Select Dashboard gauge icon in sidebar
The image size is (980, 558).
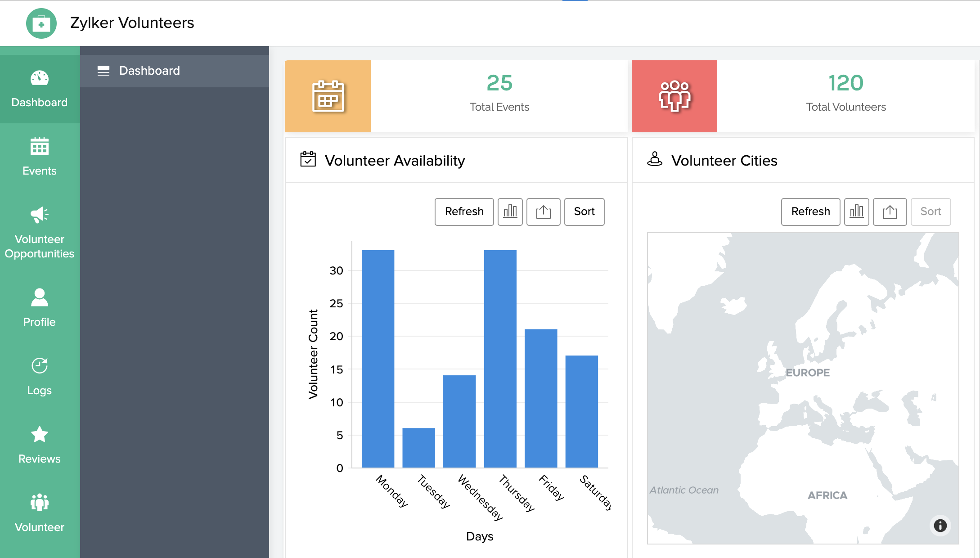click(40, 79)
